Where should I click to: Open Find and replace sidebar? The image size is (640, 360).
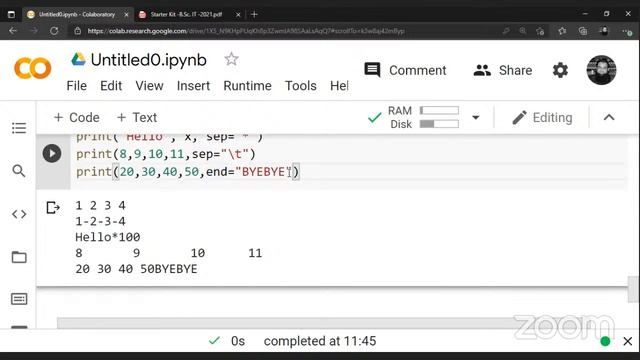tap(19, 171)
